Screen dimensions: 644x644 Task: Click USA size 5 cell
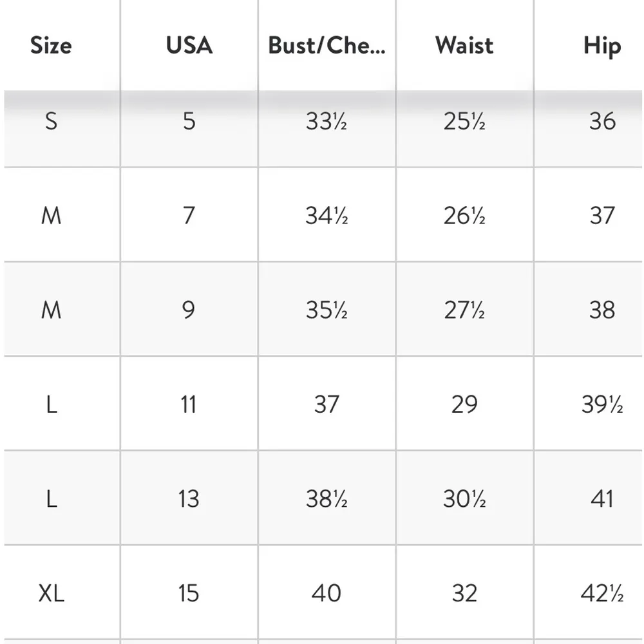click(x=189, y=121)
